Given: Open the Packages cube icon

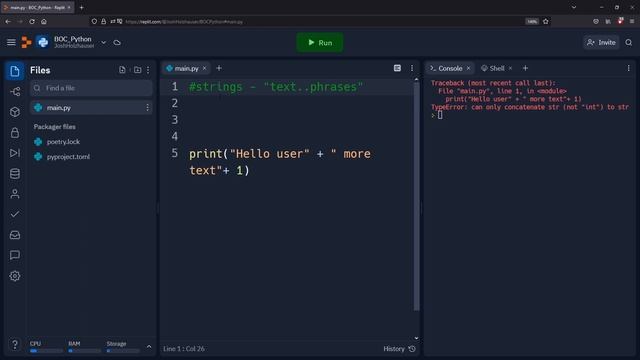Looking at the screenshot, I should click(15, 112).
